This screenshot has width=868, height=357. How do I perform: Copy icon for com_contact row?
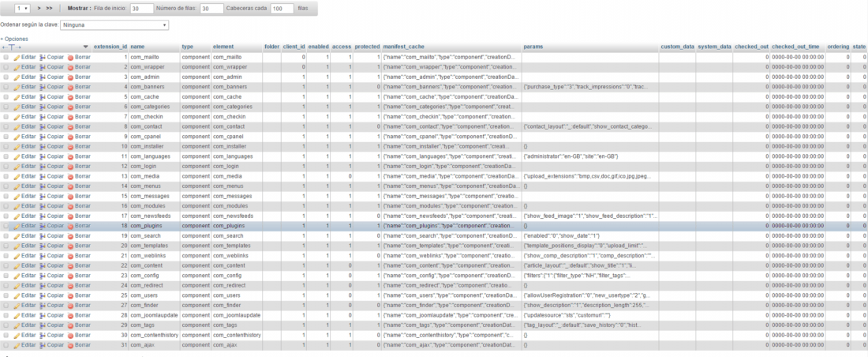point(43,127)
